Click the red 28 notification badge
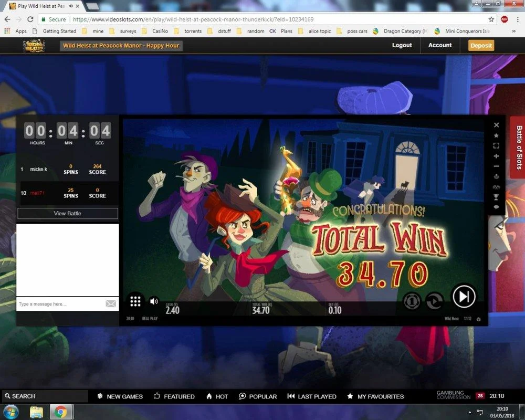525x420 pixels. point(480,396)
